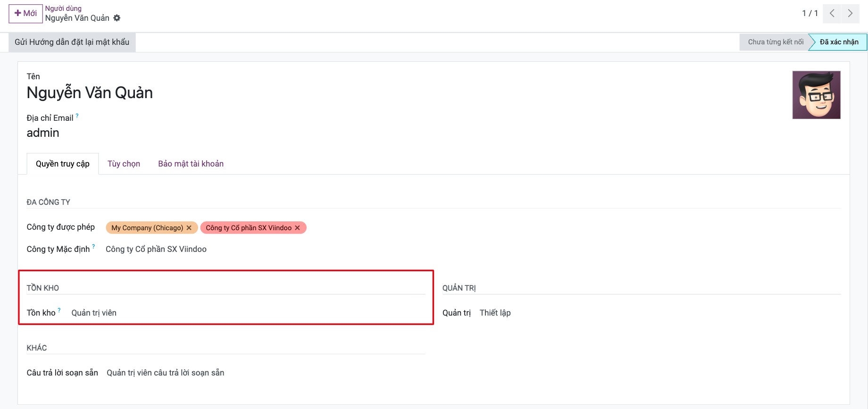Image resolution: width=868 pixels, height=409 pixels.
Task: Switch to the Quyền truy cập tab
Action: 63,164
